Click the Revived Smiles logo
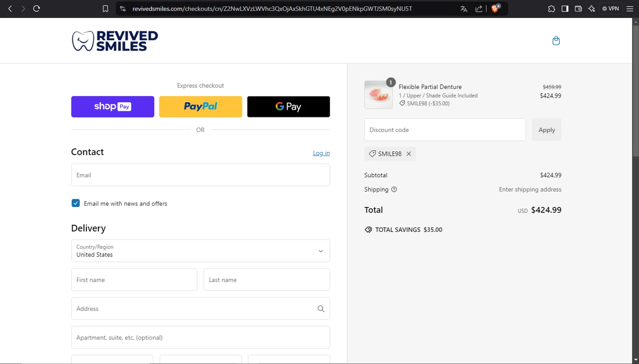Screen dimensions: 639x364 [115, 41]
